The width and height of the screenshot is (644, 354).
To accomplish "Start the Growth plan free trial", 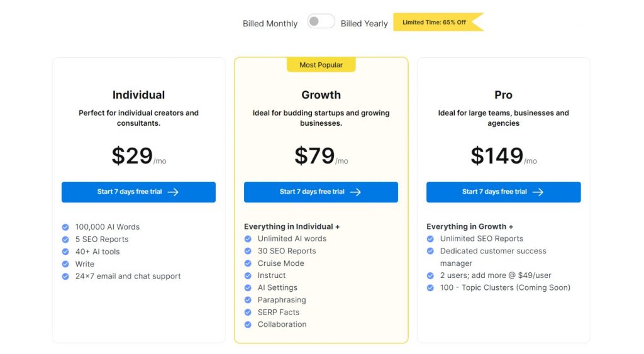I will point(321,192).
